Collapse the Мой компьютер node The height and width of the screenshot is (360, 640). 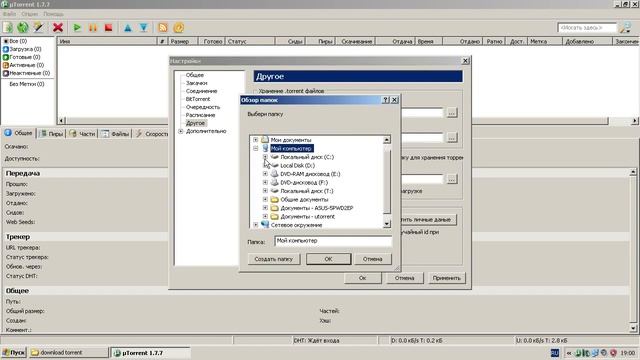pyautogui.click(x=256, y=148)
